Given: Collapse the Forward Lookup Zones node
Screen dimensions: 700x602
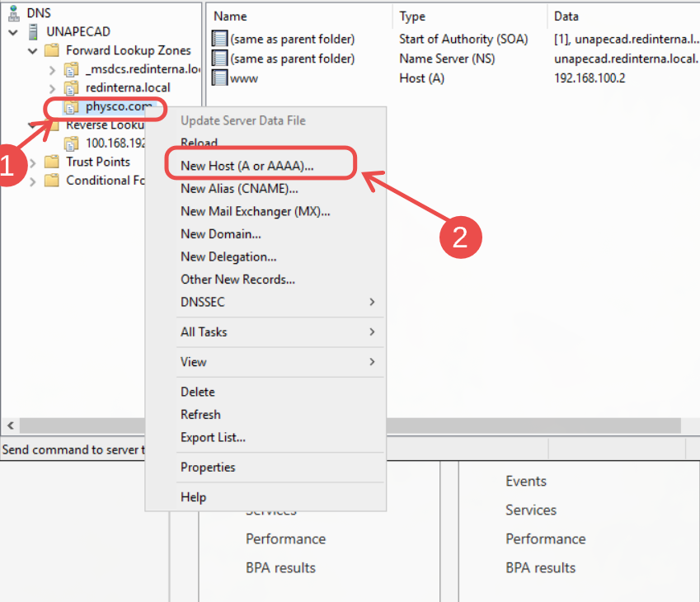Looking at the screenshot, I should pyautogui.click(x=33, y=51).
